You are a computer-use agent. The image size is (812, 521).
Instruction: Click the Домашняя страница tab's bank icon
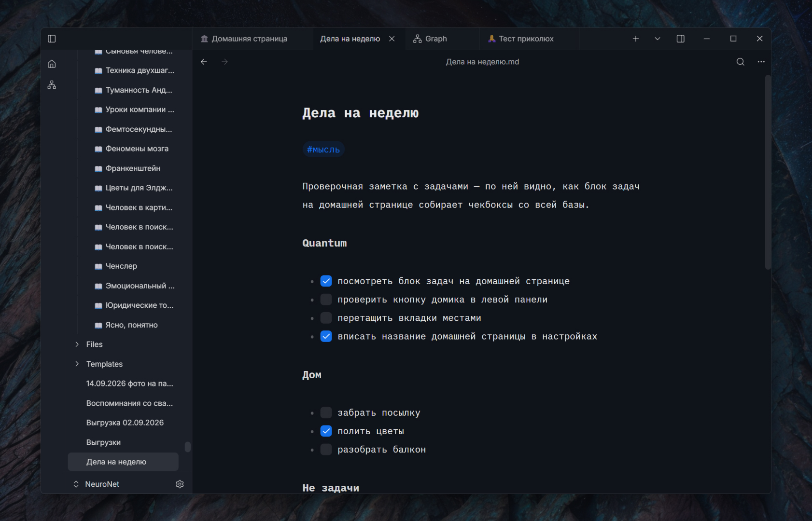pos(205,39)
